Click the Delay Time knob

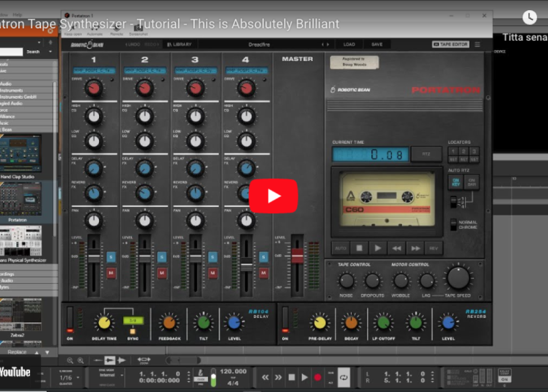(104, 323)
